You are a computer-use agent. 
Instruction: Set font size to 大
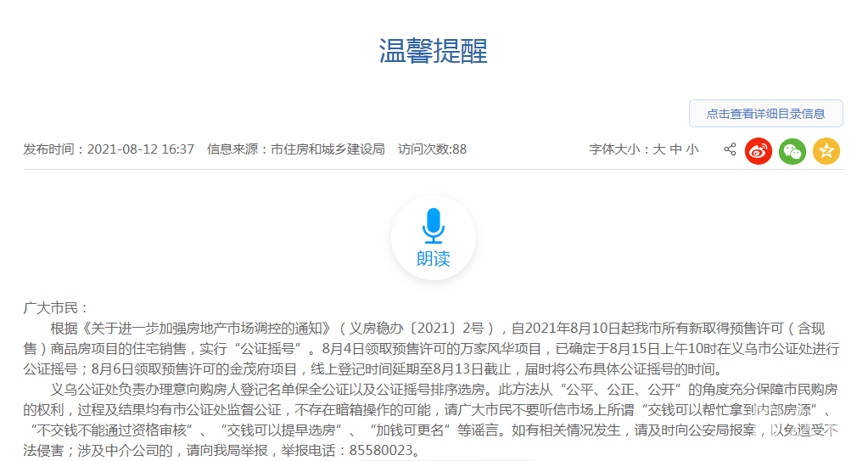(658, 149)
